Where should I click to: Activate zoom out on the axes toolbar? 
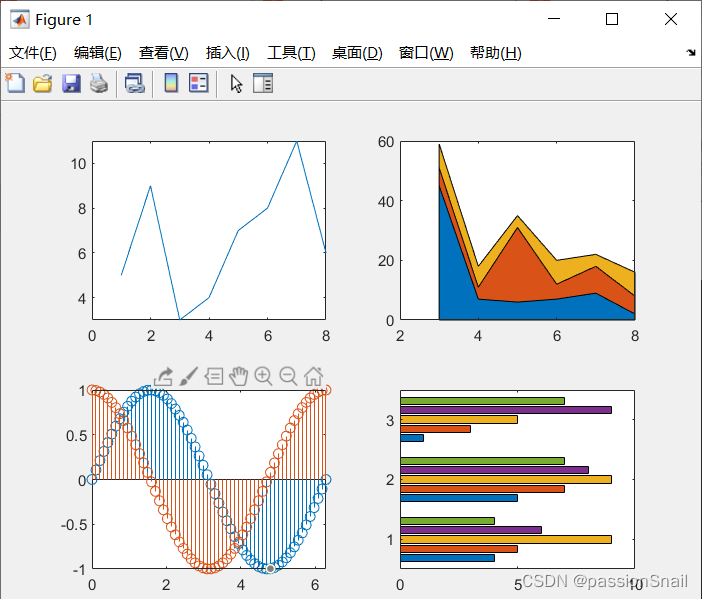click(288, 377)
